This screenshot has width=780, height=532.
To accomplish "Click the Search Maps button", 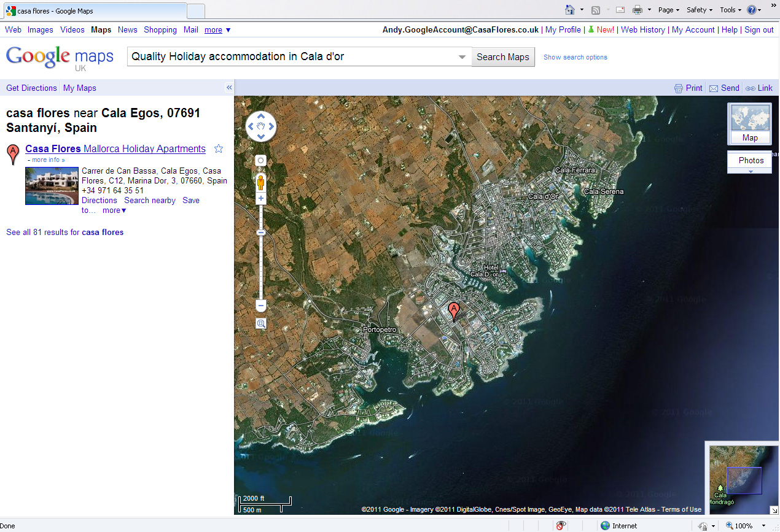I will [x=503, y=57].
